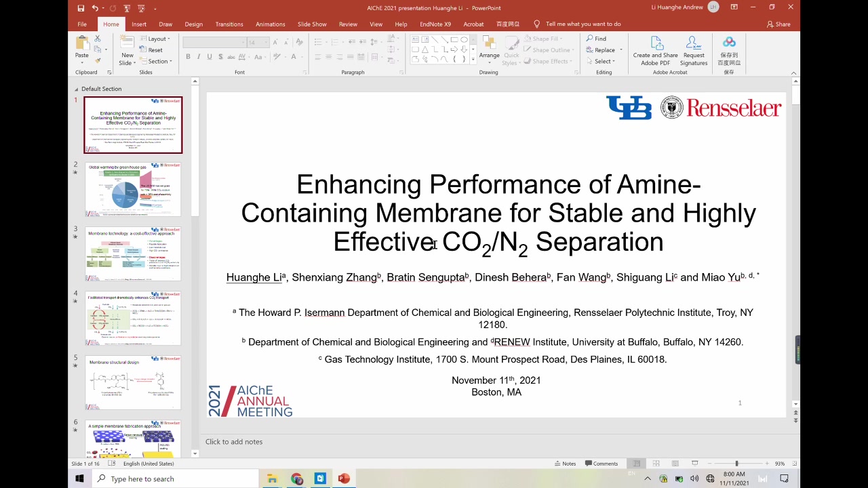The image size is (868, 488).
Task: Click Tell me what you want to do
Action: click(577, 24)
